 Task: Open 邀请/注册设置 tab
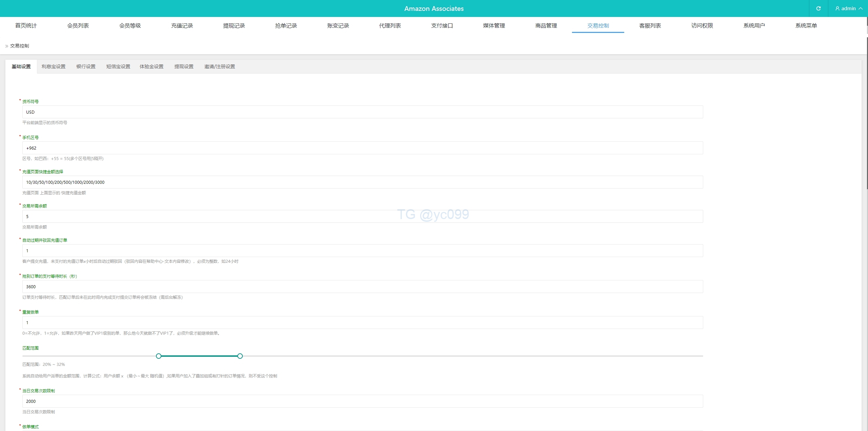click(219, 67)
